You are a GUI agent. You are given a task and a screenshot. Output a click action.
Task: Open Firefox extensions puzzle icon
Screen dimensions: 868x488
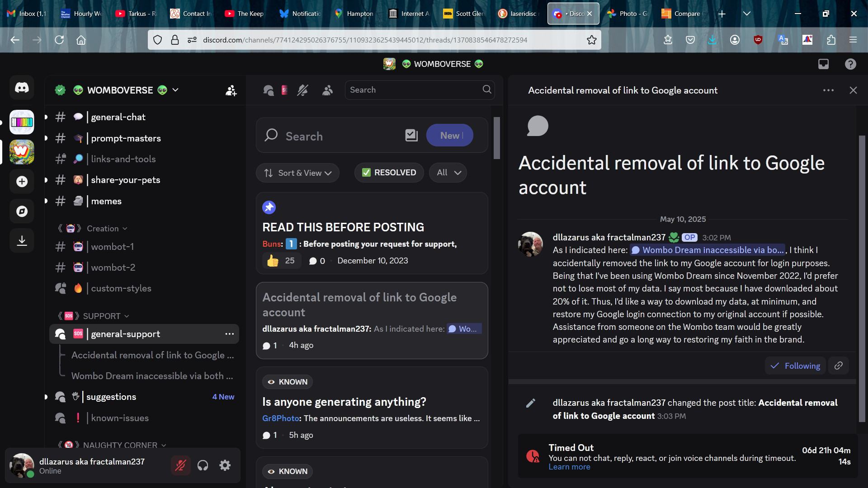coord(831,40)
